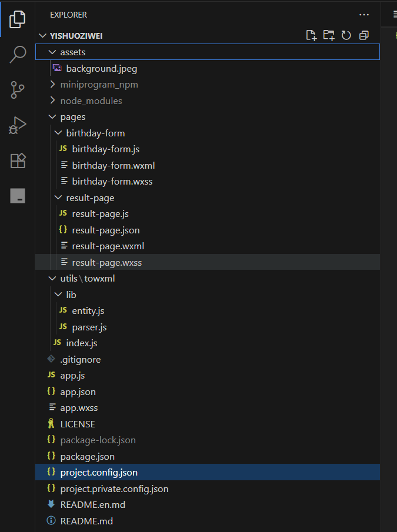Open the Extensions view icon
Screen dimensions: 397x532
click(x=18, y=160)
